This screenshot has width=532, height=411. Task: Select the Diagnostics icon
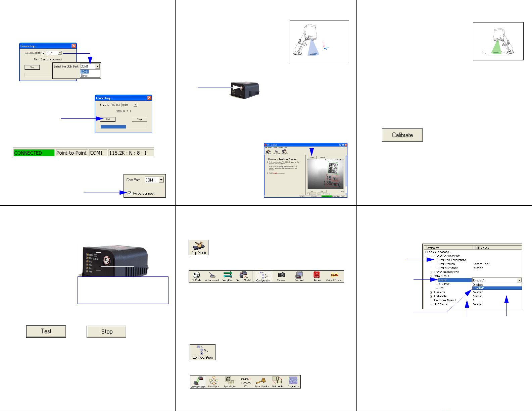pyautogui.click(x=293, y=382)
